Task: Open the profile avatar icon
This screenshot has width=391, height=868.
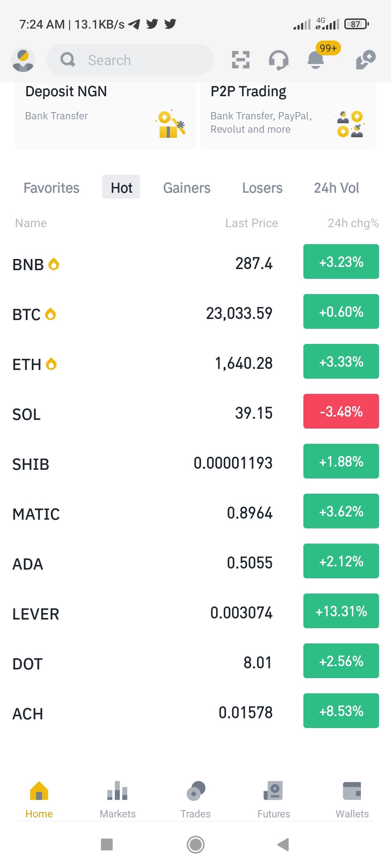Action: (23, 60)
